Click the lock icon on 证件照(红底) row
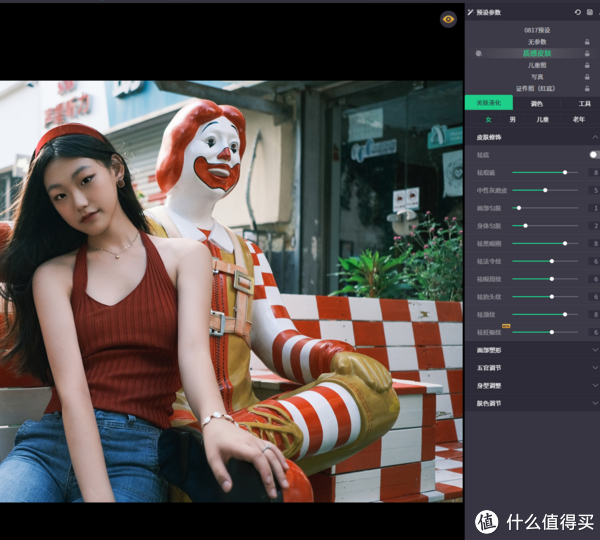600x540 pixels. [x=587, y=88]
